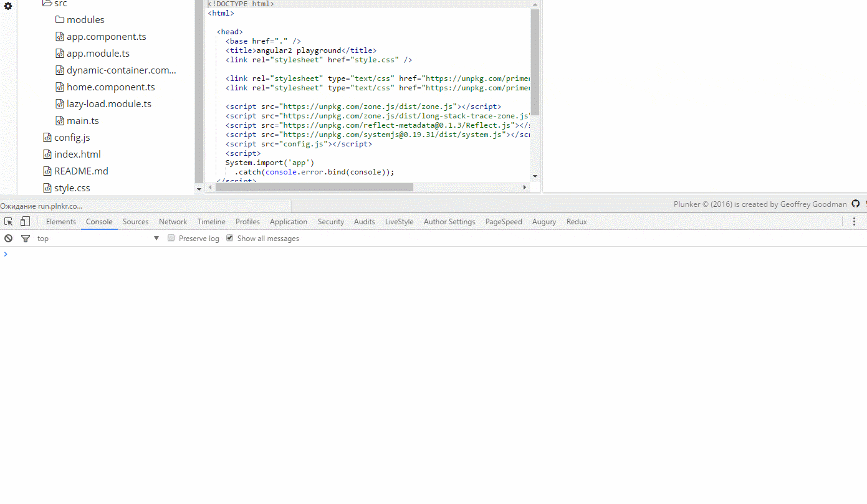
Task: Click the editor's scroll-down arrow
Action: (x=535, y=177)
